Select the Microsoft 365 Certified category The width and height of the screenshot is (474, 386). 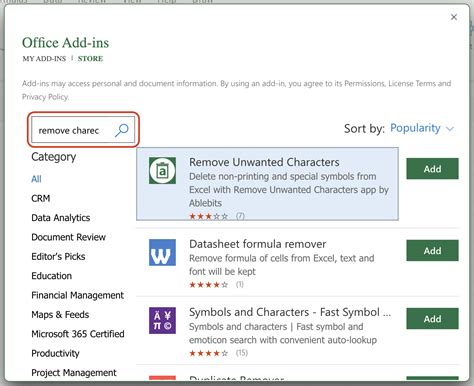(78, 334)
